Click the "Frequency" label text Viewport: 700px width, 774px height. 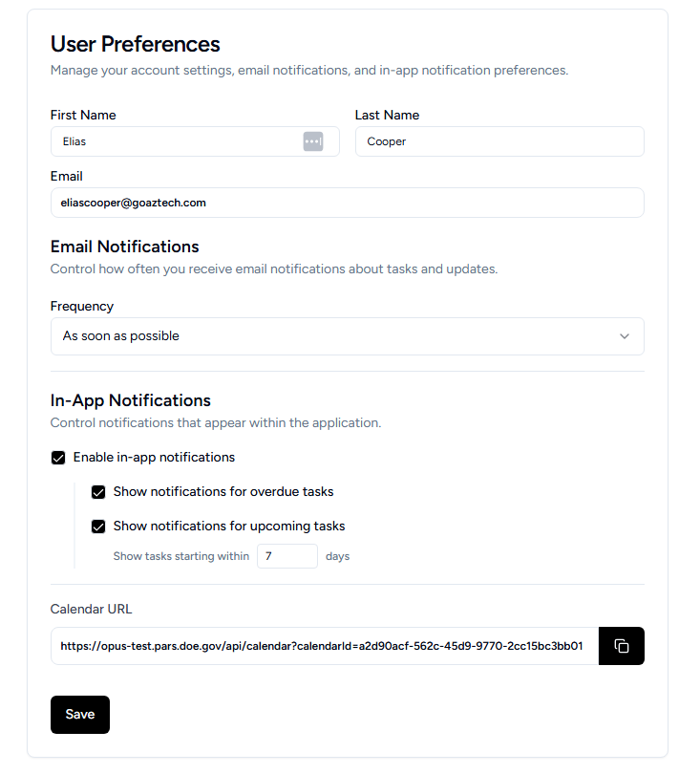coord(82,306)
